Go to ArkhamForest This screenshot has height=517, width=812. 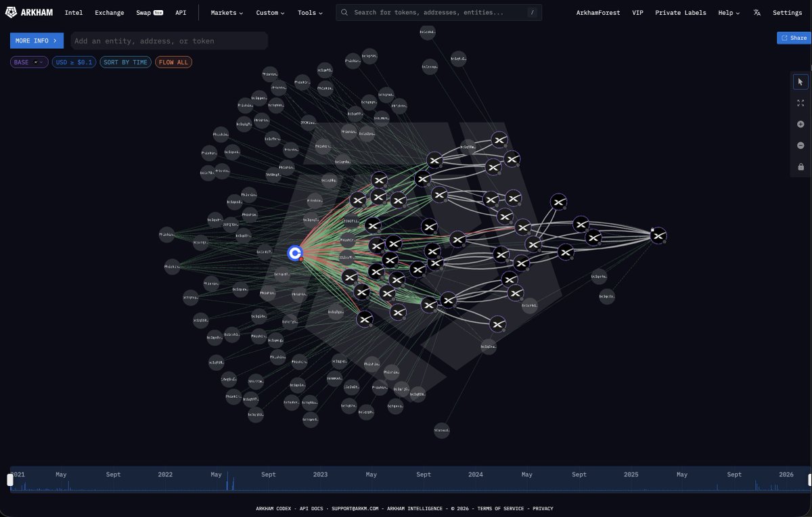click(x=599, y=13)
